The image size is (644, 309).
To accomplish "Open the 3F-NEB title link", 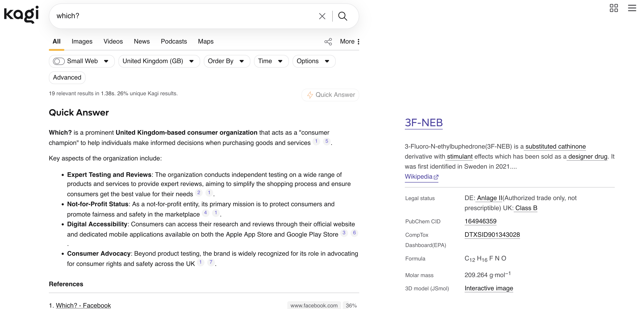I will coord(424,123).
